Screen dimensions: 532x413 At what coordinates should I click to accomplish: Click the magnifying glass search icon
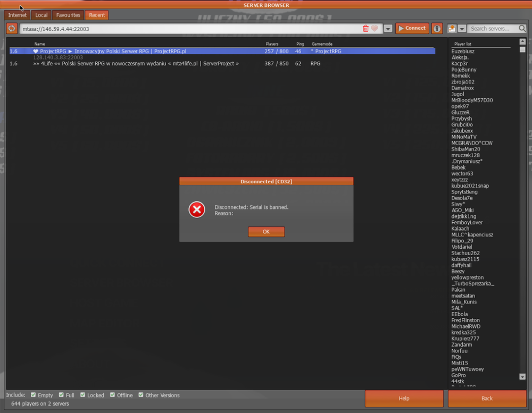click(522, 29)
